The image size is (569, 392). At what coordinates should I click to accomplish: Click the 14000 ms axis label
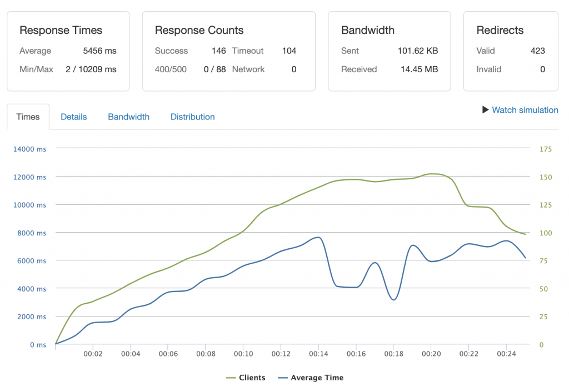(30, 149)
